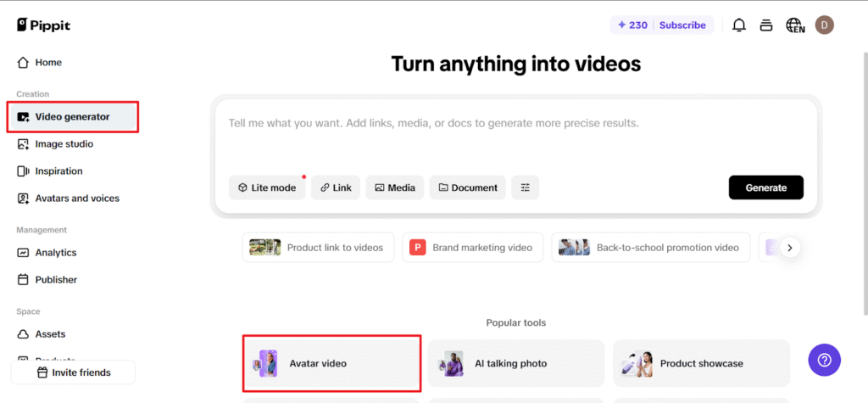The image size is (868, 403).
Task: Click the language globe EN icon
Action: pos(795,25)
